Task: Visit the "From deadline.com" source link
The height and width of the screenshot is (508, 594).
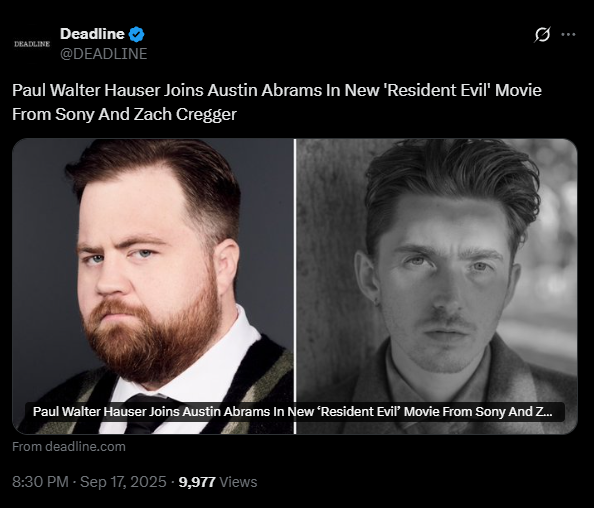Action: tap(69, 447)
